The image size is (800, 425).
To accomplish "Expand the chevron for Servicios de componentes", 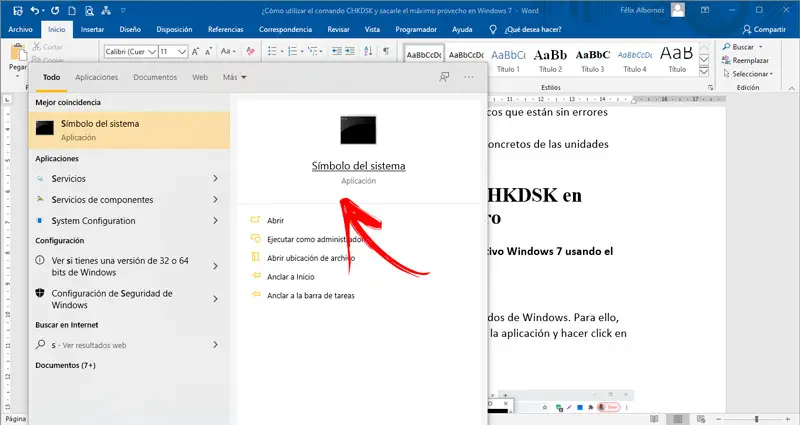I will (215, 199).
